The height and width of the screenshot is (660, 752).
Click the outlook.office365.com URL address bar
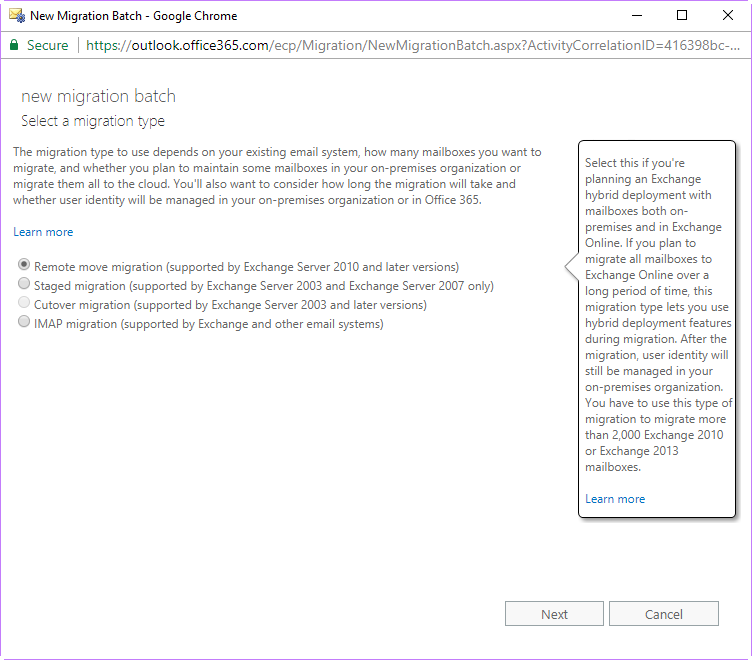pos(412,45)
